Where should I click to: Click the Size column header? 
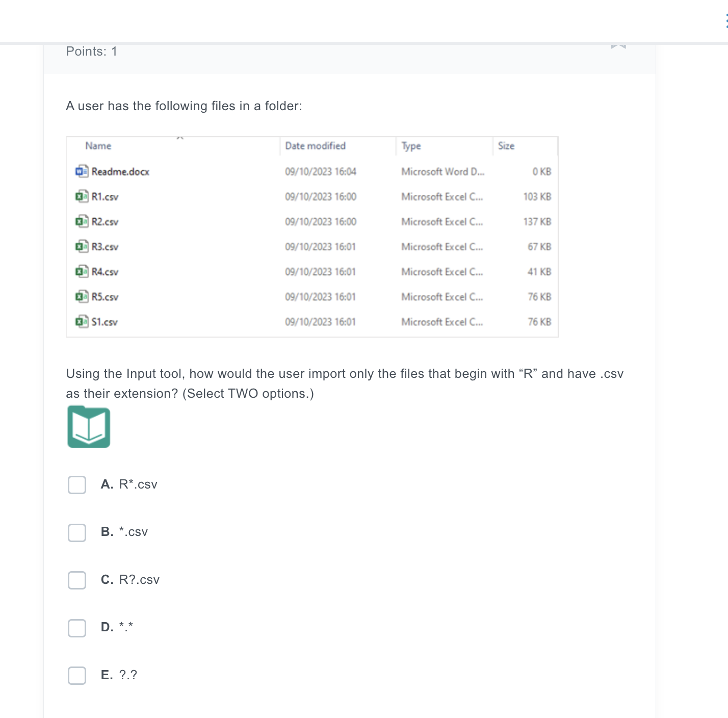[x=506, y=146]
